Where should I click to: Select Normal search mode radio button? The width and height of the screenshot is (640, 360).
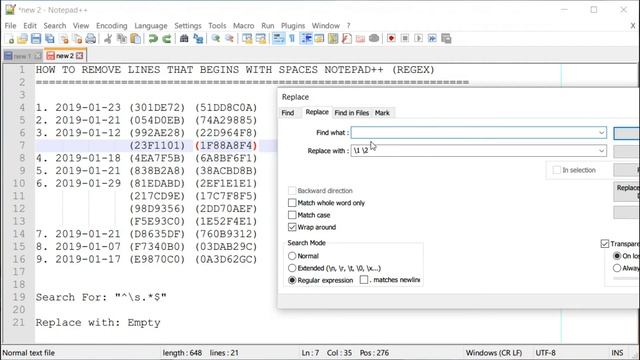click(x=292, y=256)
